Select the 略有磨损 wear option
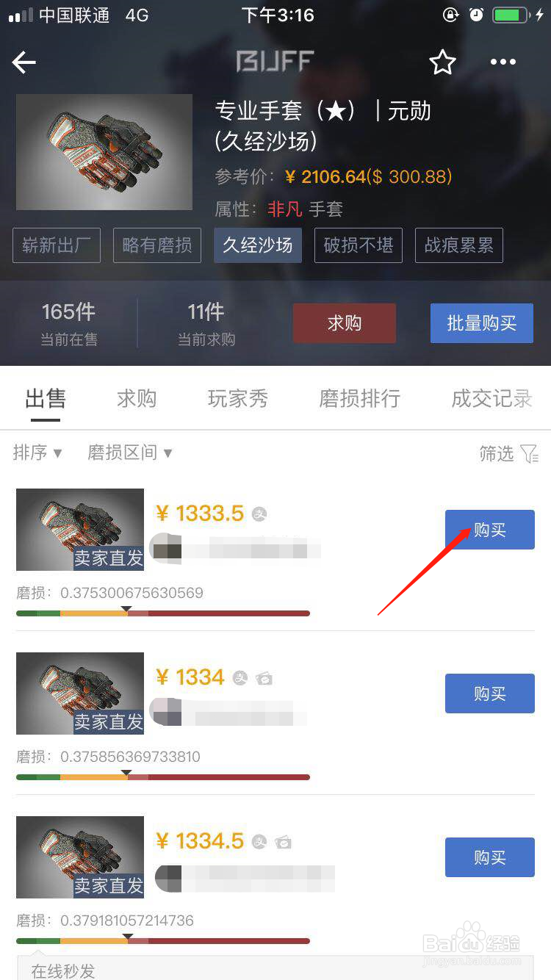 [157, 245]
